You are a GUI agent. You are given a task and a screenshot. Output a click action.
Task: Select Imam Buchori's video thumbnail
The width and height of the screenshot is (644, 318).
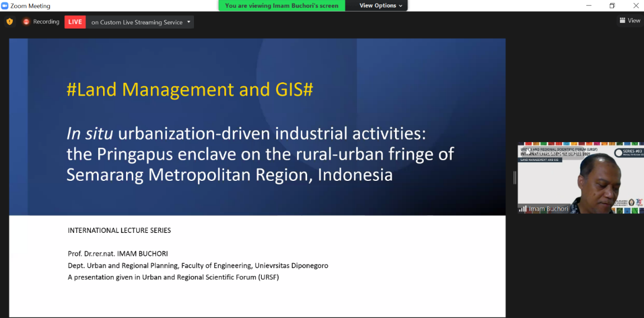point(580,179)
